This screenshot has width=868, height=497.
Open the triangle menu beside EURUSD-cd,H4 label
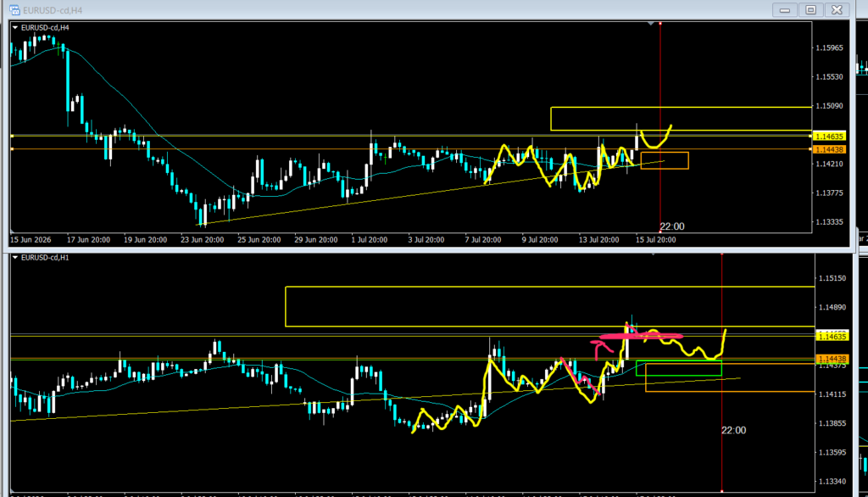point(15,28)
